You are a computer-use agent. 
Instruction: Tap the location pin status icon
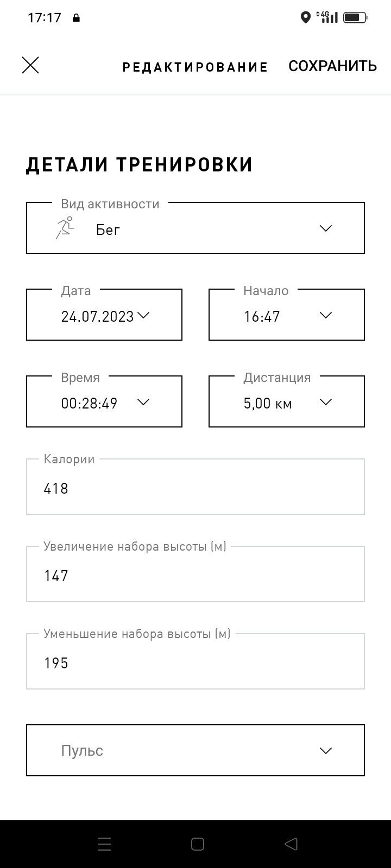pyautogui.click(x=306, y=18)
